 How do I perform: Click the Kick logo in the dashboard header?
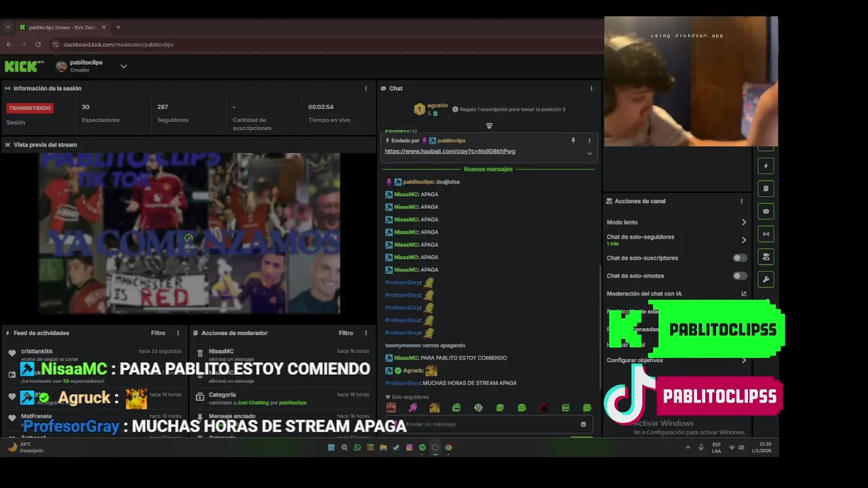pyautogui.click(x=24, y=66)
